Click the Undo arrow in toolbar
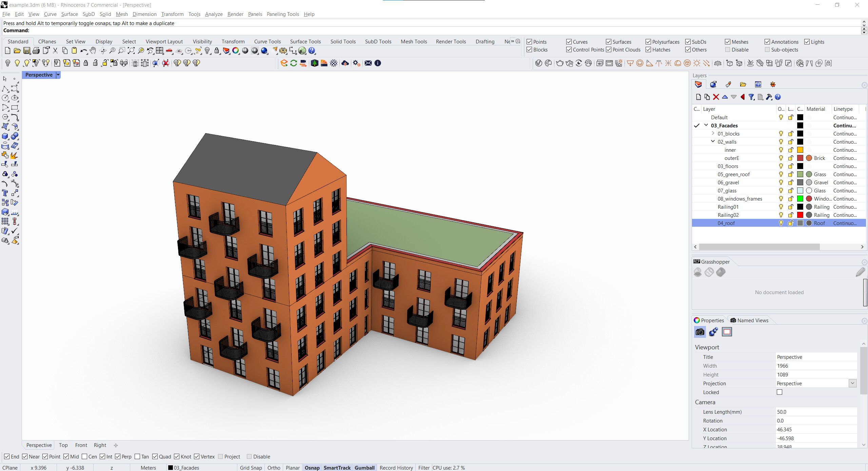 tap(83, 51)
